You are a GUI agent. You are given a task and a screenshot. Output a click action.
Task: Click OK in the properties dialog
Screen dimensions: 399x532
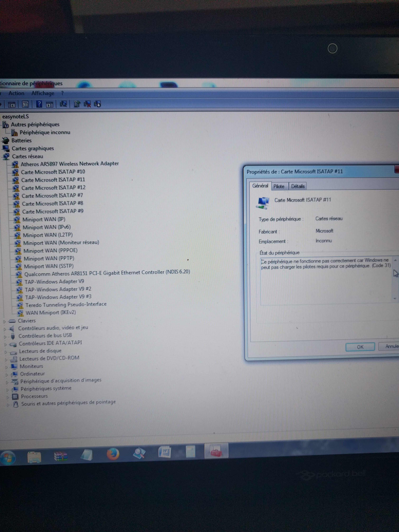360,347
